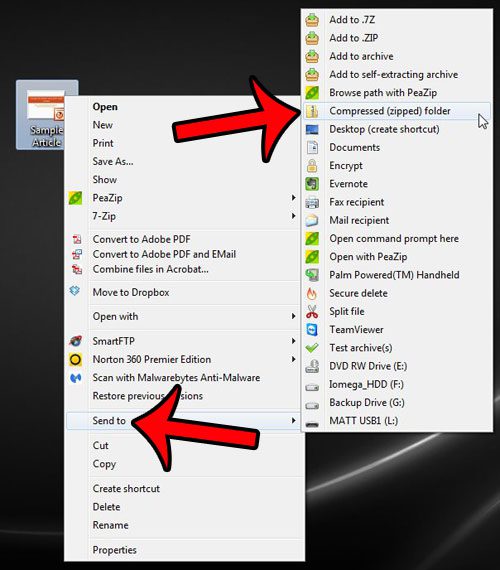Click the Add to archive icon
Image resolution: width=500 pixels, height=570 pixels.
(312, 56)
